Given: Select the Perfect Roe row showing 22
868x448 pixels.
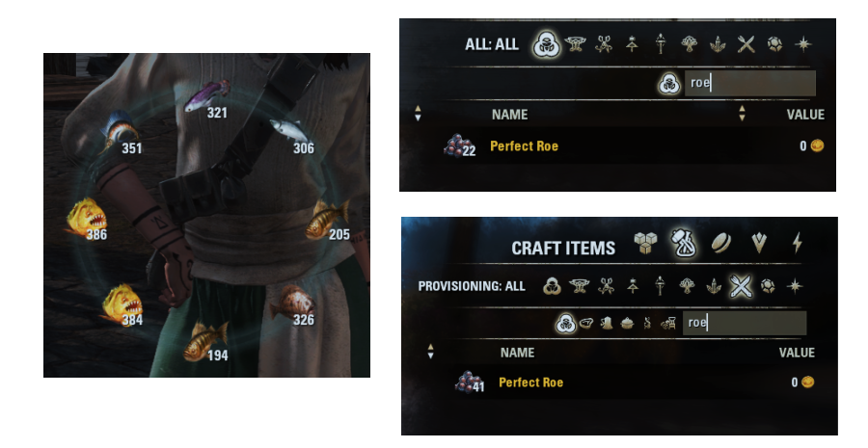Looking at the screenshot, I should coord(618,146).
